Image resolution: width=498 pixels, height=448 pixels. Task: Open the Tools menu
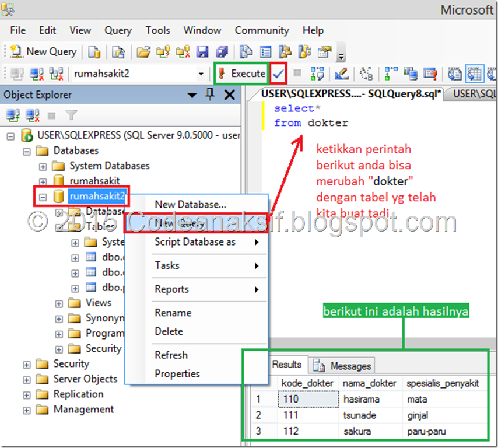[157, 30]
